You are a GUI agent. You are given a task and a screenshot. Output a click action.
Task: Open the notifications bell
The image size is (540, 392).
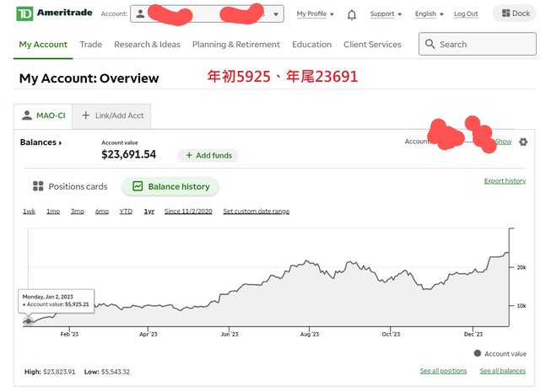352,14
